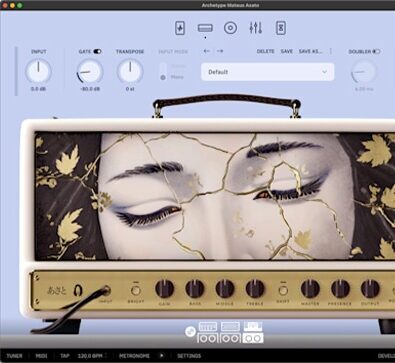Switch to the amplifier head section
395x363 pixels.
pyautogui.click(x=205, y=28)
